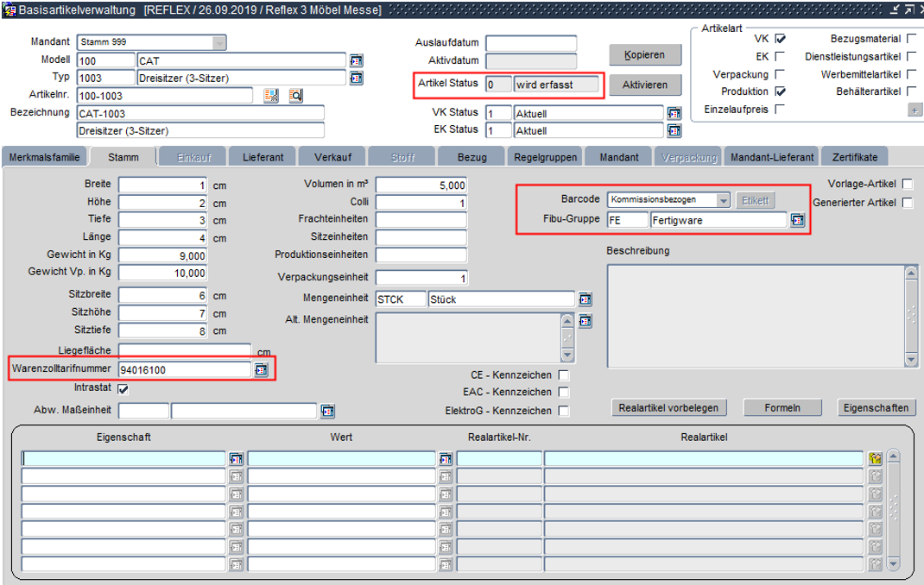Click lookup icon beside Warenzolltarifnummer field
The width and height of the screenshot is (924, 585).
261,369
